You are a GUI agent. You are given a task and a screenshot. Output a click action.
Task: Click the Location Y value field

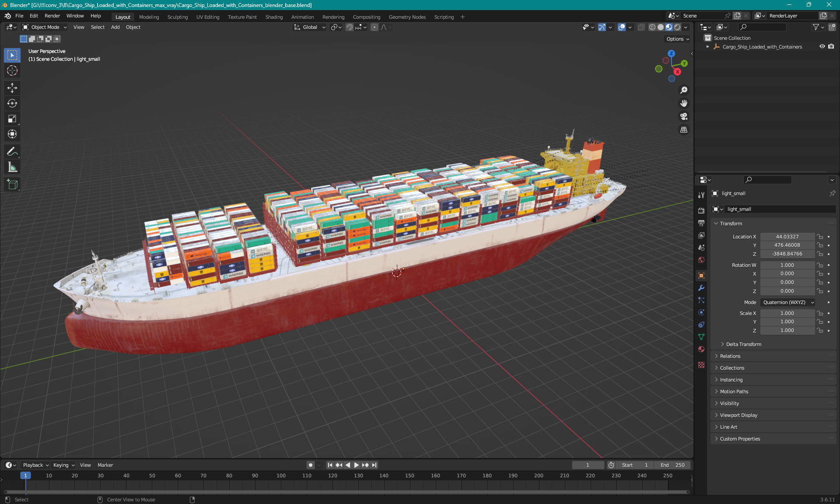787,245
